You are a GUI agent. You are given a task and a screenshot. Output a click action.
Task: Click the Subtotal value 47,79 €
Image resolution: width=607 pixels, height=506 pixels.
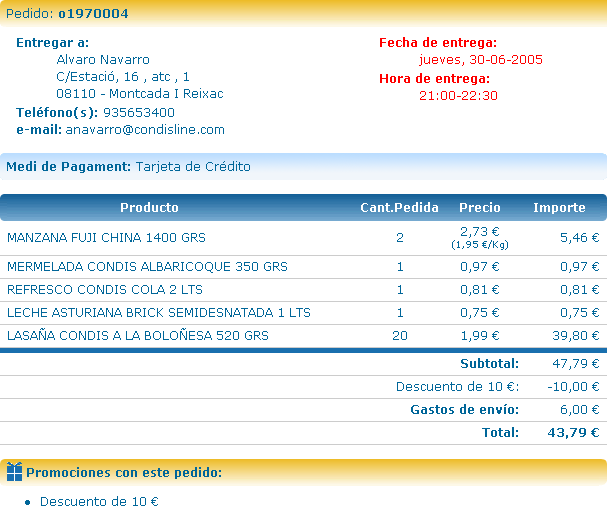pyautogui.click(x=575, y=364)
